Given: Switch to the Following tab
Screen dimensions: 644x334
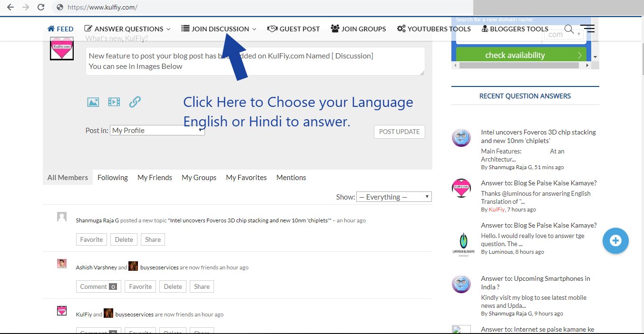Looking at the screenshot, I should point(113,178).
